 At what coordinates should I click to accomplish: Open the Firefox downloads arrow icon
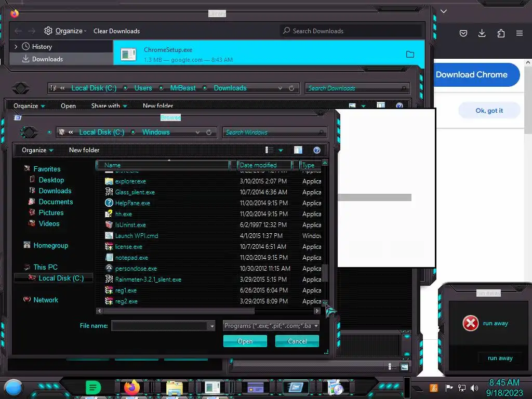click(x=482, y=33)
